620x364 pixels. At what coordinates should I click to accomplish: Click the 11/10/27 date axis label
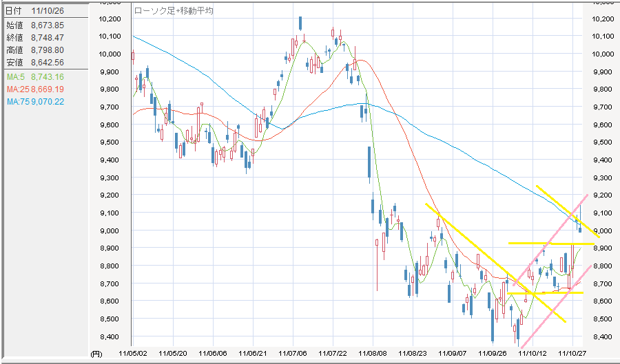[x=571, y=352]
